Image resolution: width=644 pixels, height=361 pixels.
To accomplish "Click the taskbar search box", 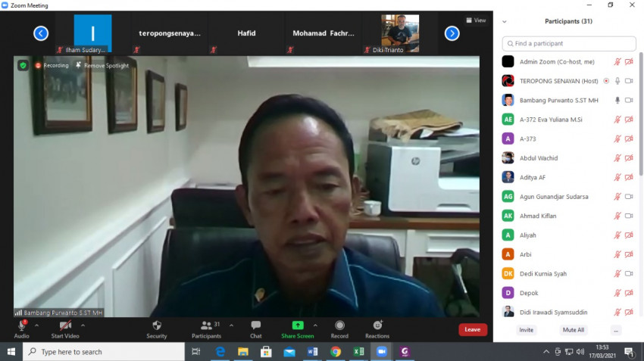I will 104,352.
